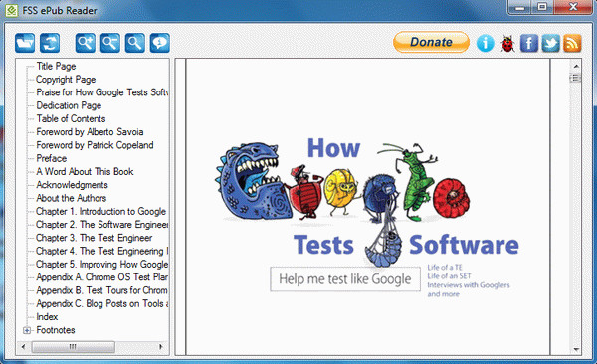Zoom in with the magnifier plus icon
Screen dimensions: 597x364
click(x=86, y=43)
